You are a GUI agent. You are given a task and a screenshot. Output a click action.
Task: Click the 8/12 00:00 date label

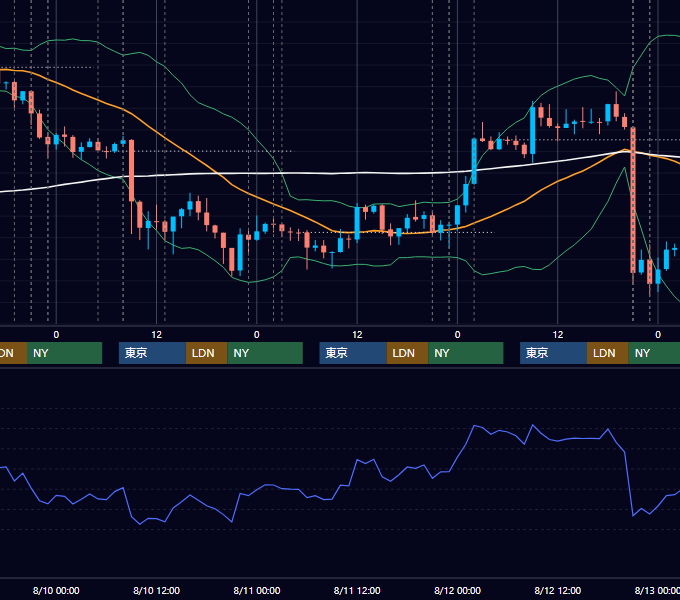click(457, 590)
